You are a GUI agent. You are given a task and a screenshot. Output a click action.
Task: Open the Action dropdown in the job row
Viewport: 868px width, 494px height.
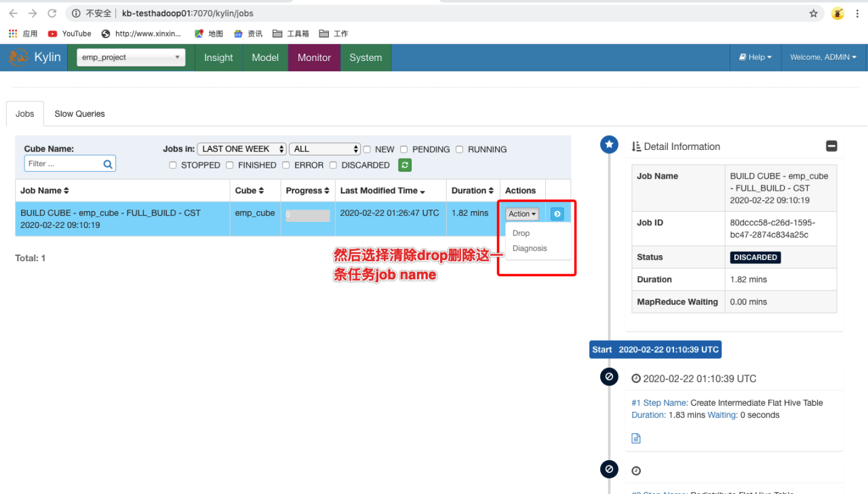tap(521, 213)
